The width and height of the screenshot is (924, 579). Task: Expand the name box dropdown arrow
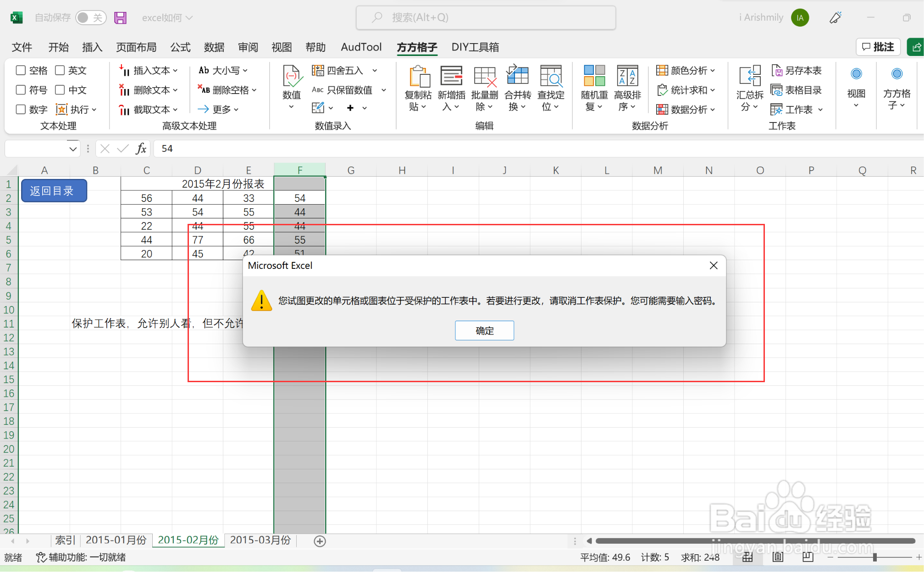click(x=72, y=149)
